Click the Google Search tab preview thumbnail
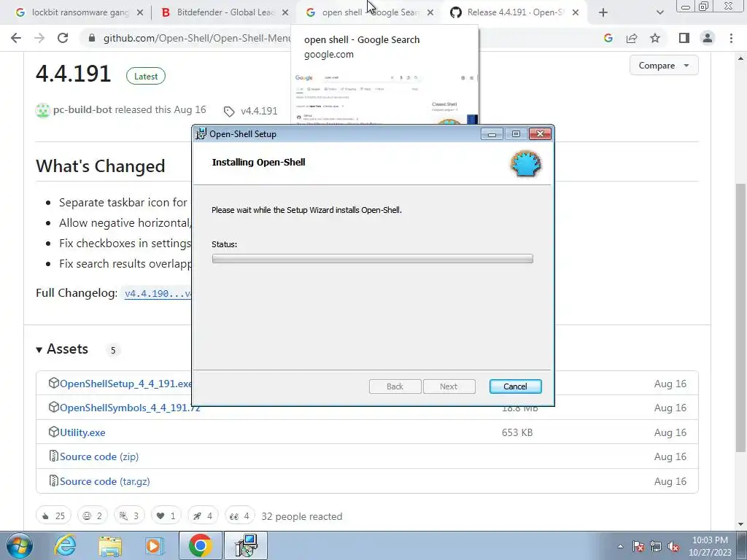This screenshot has width=747, height=560. click(x=385, y=97)
